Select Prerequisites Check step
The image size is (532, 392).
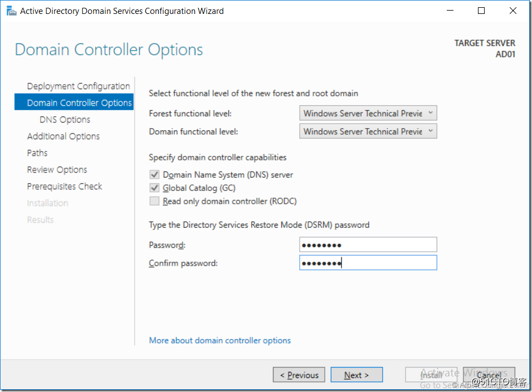click(65, 186)
